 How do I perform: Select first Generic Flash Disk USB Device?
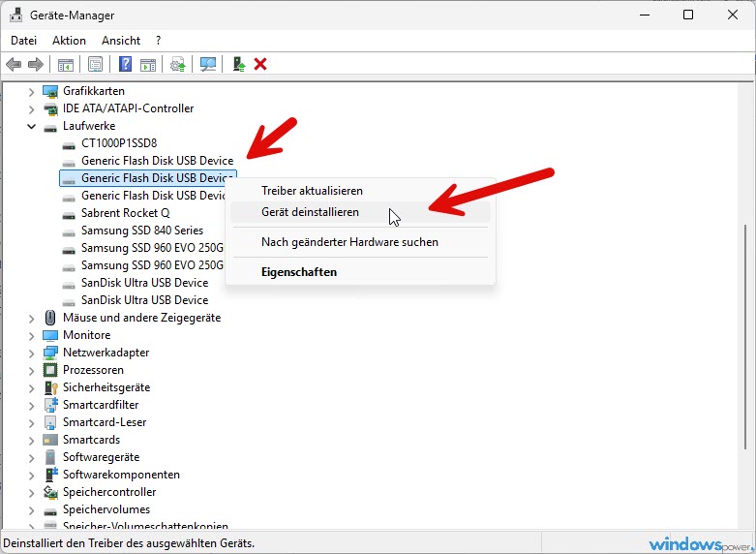click(x=157, y=161)
